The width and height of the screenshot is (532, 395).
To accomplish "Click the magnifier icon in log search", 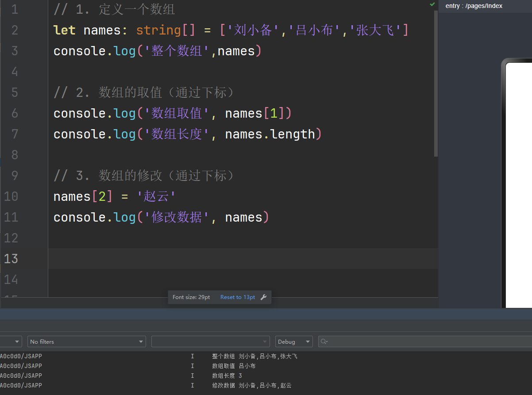I will pyautogui.click(x=324, y=341).
